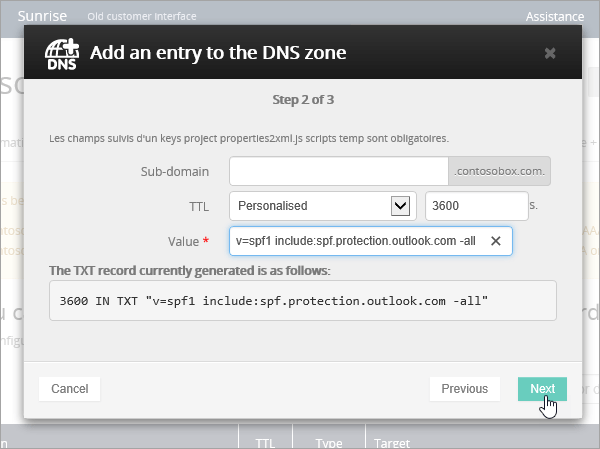The image size is (600, 449).
Task: Click the TTL seconds field showing 3600
Action: click(473, 206)
